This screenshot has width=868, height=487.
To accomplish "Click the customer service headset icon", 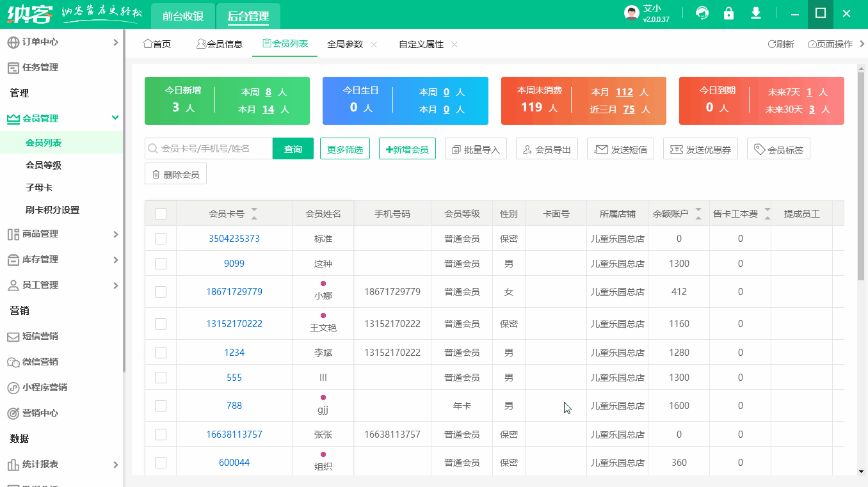I will point(702,13).
